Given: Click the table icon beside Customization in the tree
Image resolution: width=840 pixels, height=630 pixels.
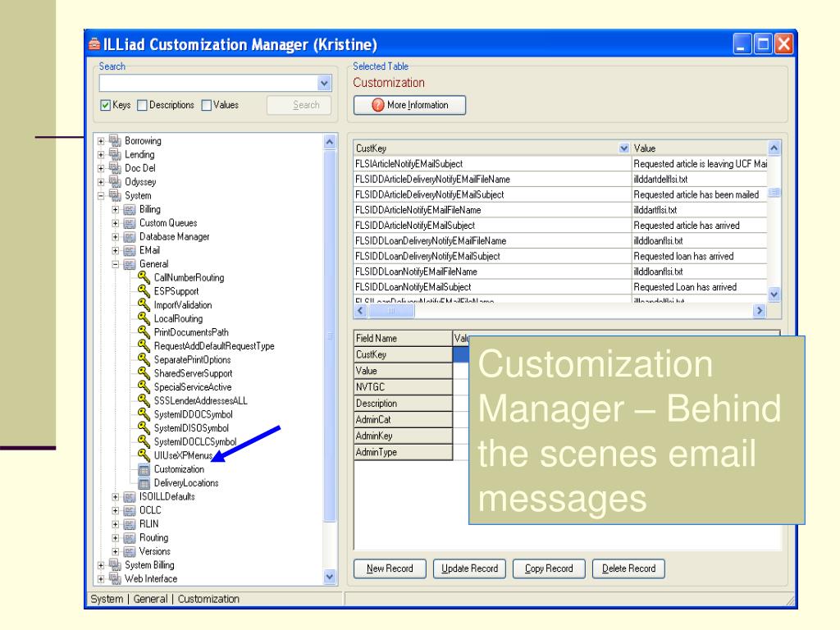Looking at the screenshot, I should pos(144,470).
